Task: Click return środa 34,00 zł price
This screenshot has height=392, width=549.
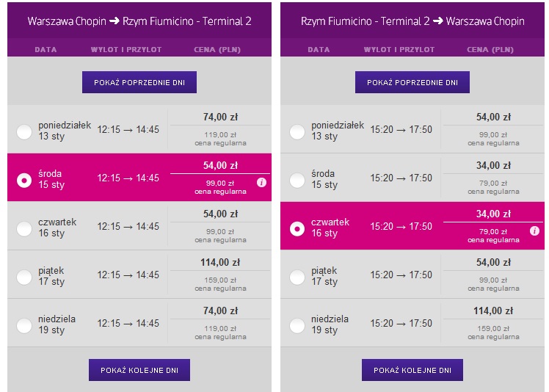Action: 493,165
